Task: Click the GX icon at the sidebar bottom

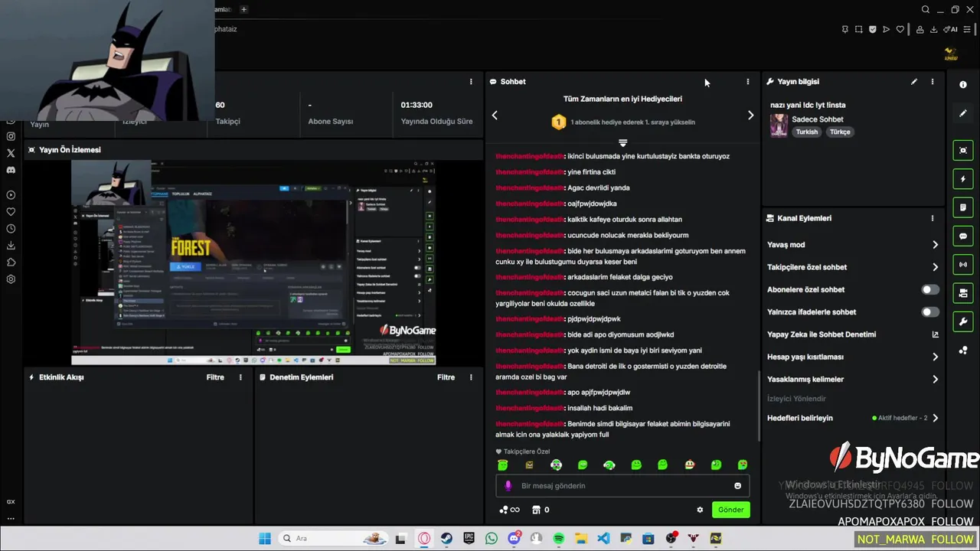Action: [x=11, y=502]
